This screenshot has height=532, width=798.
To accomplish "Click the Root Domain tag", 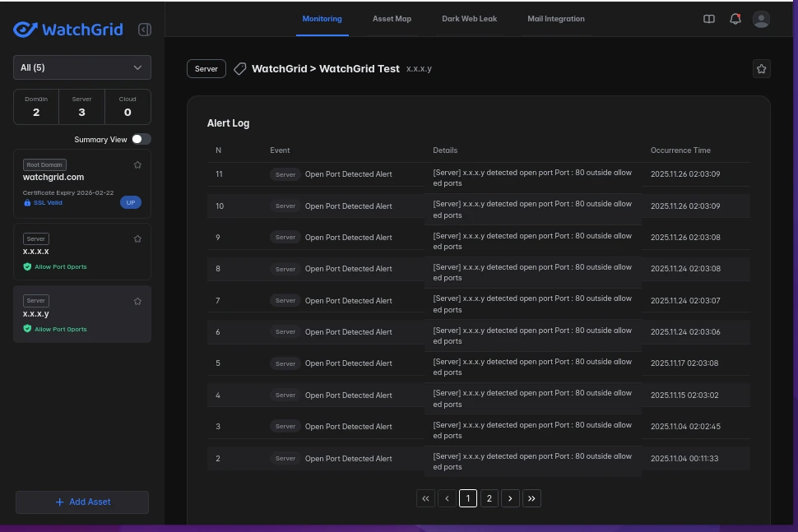I will click(x=44, y=164).
